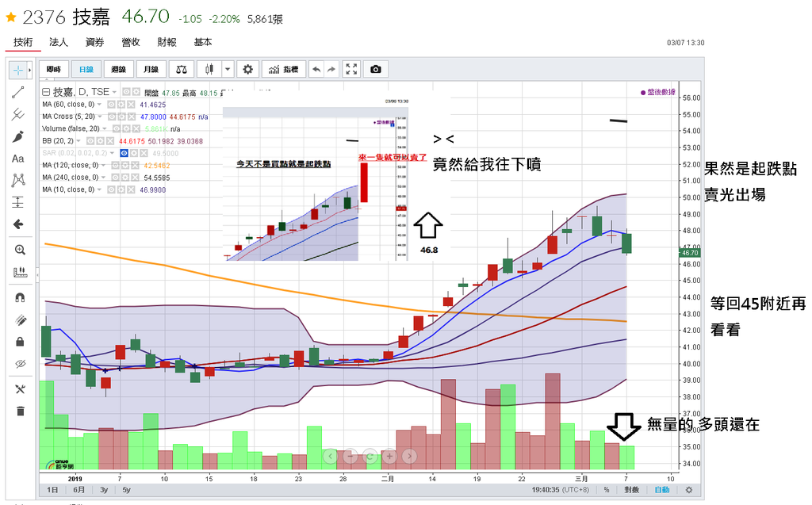This screenshot has width=812, height=505.
Task: Hide the MA (120, close, 0) indicator
Action: click(x=115, y=165)
